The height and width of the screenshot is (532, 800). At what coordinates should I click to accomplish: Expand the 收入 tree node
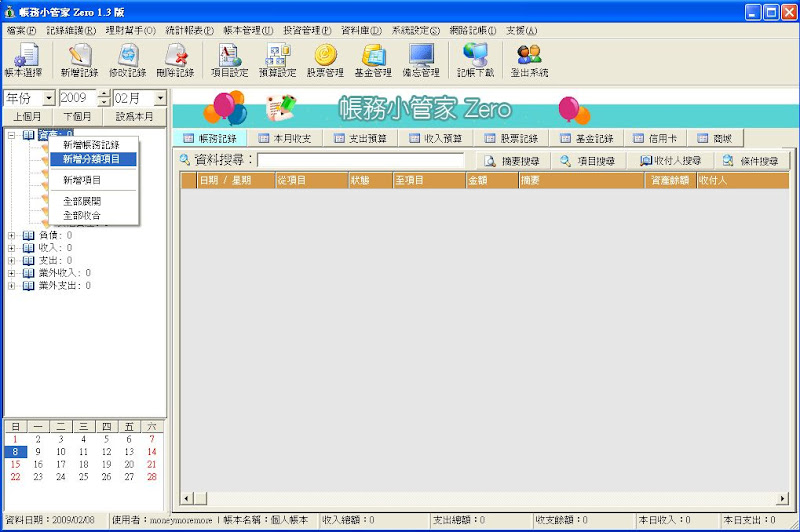(12, 248)
